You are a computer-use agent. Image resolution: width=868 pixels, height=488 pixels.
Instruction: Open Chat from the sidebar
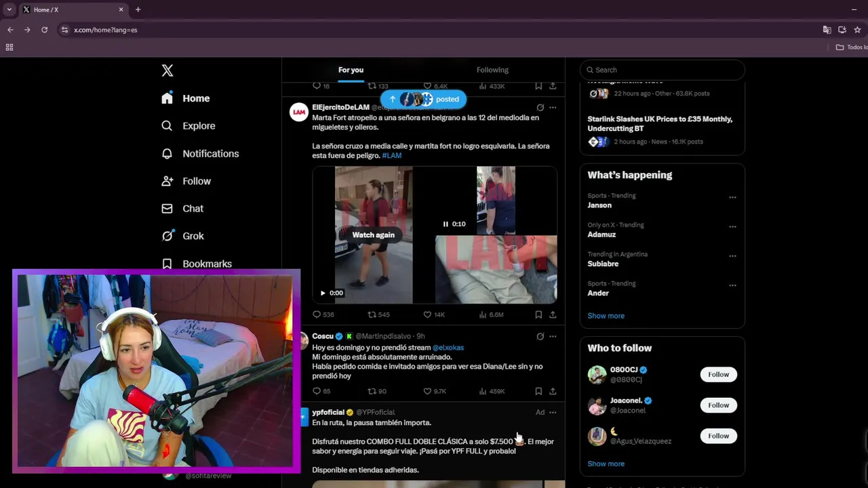(x=182, y=209)
